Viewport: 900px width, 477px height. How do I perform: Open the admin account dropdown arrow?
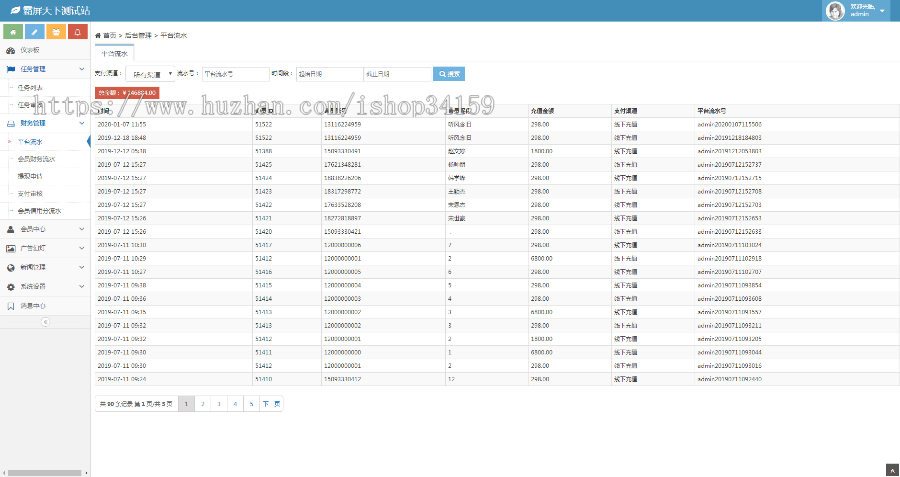coord(885,11)
